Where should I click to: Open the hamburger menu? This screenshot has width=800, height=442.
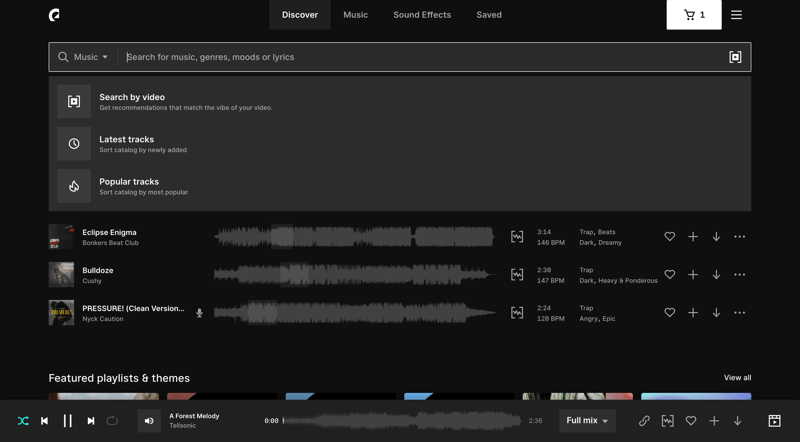(736, 15)
